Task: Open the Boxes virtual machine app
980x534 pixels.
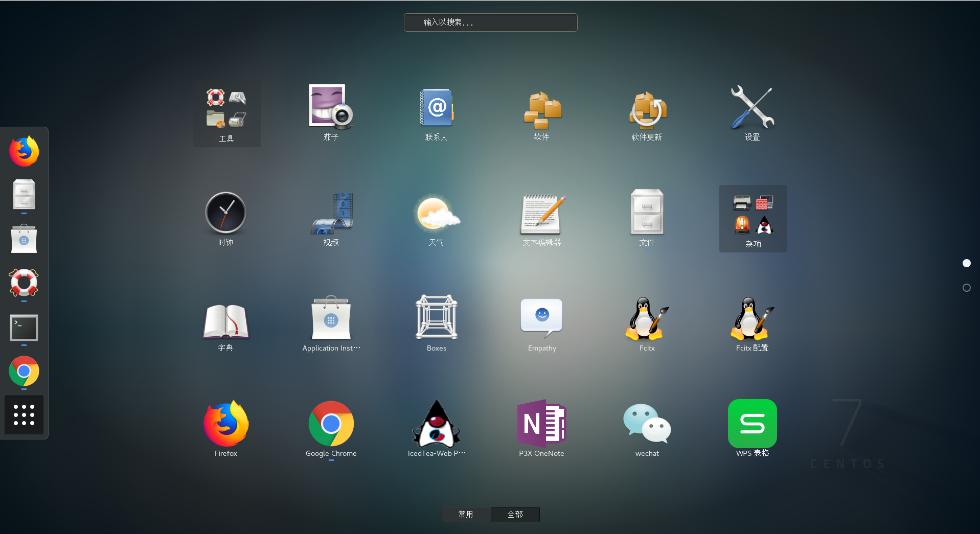Action: pyautogui.click(x=436, y=323)
